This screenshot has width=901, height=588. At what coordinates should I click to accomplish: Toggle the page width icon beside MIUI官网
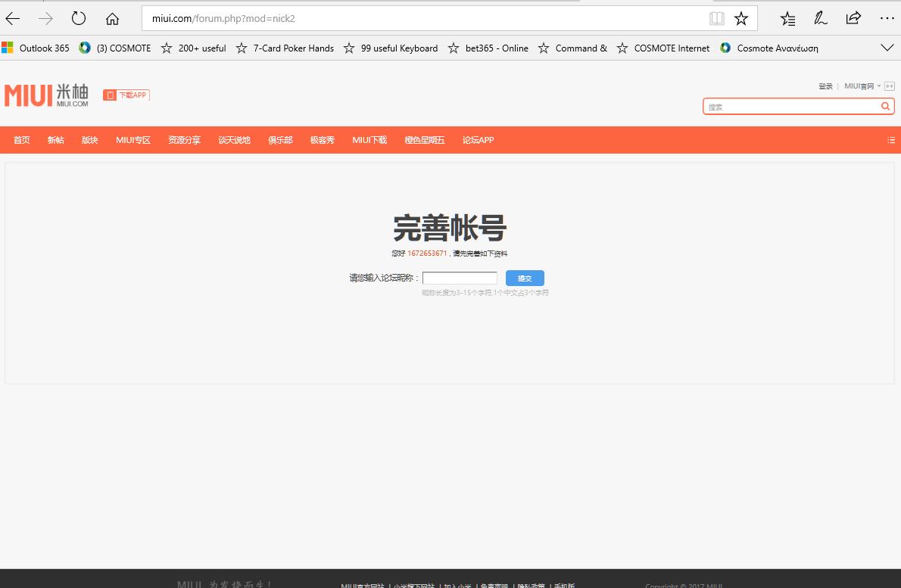click(x=890, y=86)
